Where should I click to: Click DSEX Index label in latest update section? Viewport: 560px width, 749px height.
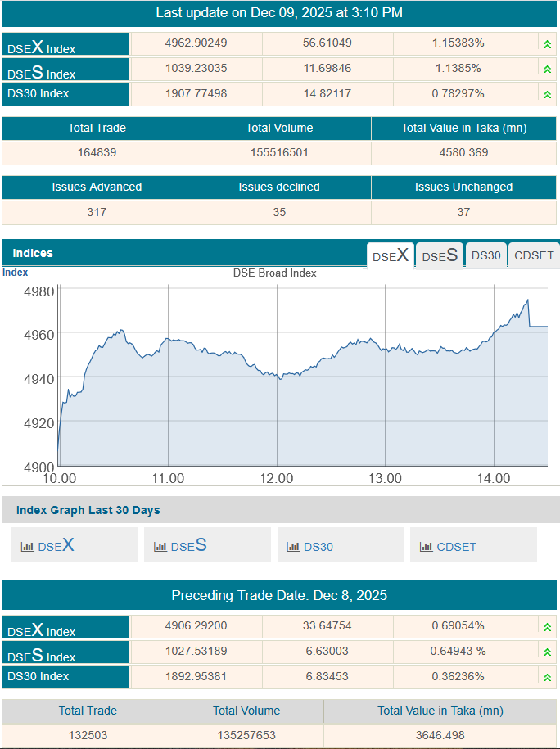pyautogui.click(x=42, y=47)
